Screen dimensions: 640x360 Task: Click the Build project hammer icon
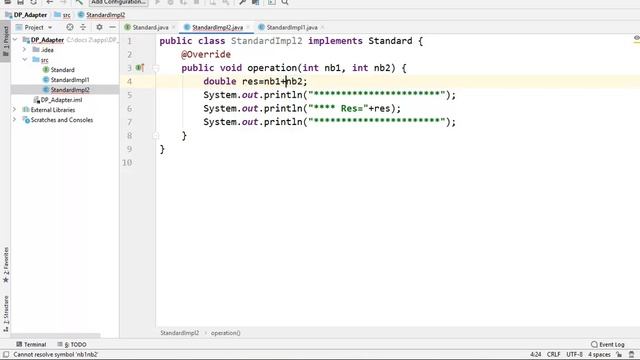[79, 2]
